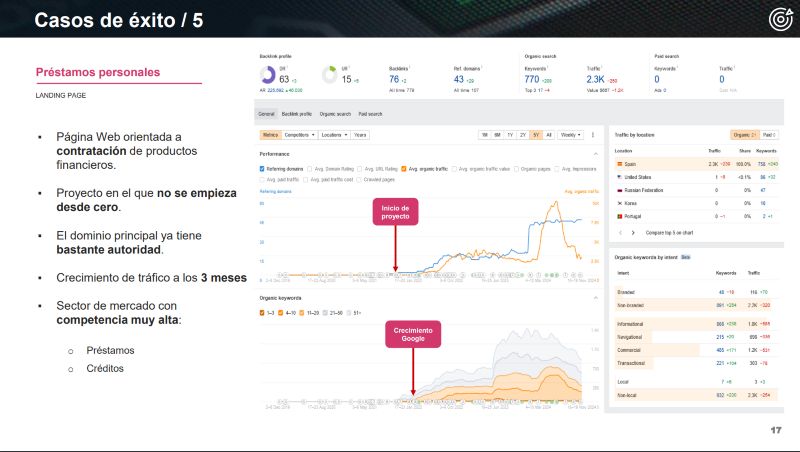
Task: Open the Organic search tab
Action: coord(336,114)
